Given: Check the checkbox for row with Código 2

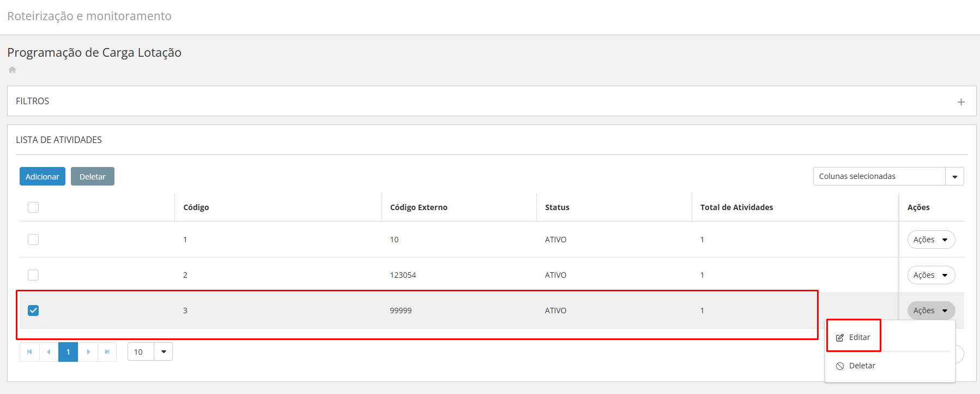Looking at the screenshot, I should [x=33, y=275].
